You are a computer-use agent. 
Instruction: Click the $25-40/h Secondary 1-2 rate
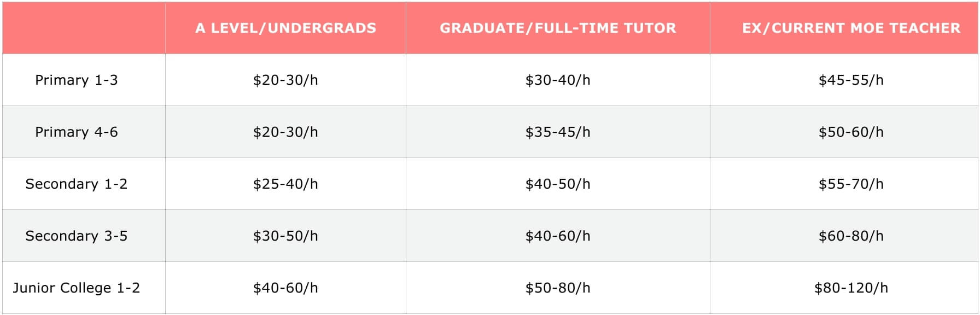(285, 184)
